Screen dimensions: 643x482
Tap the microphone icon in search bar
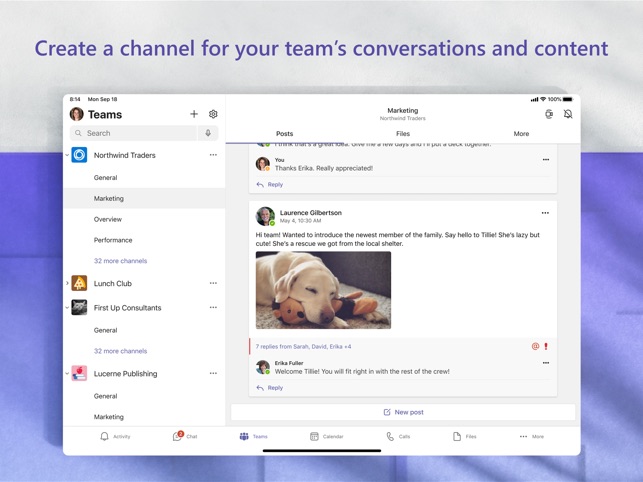208,133
